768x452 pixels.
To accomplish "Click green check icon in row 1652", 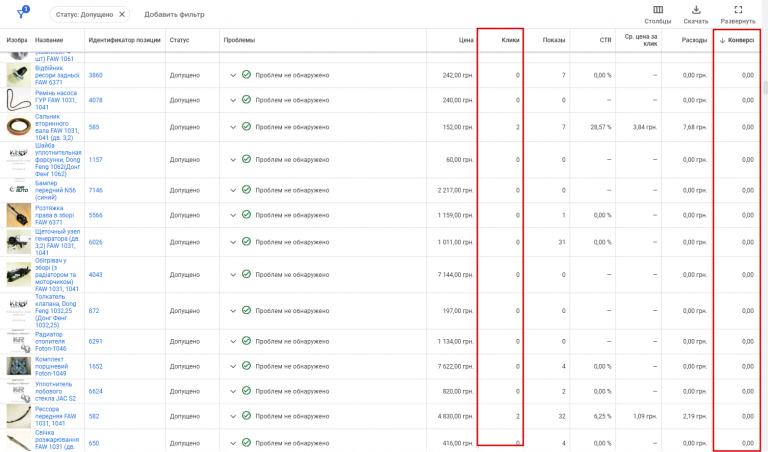I will pyautogui.click(x=246, y=366).
